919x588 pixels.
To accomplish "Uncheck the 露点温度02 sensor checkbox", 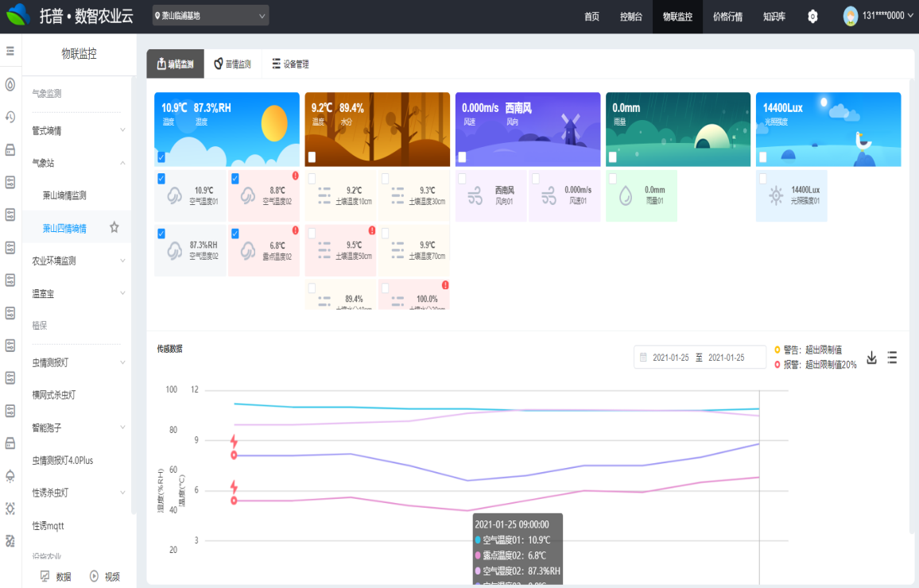I will click(x=235, y=234).
